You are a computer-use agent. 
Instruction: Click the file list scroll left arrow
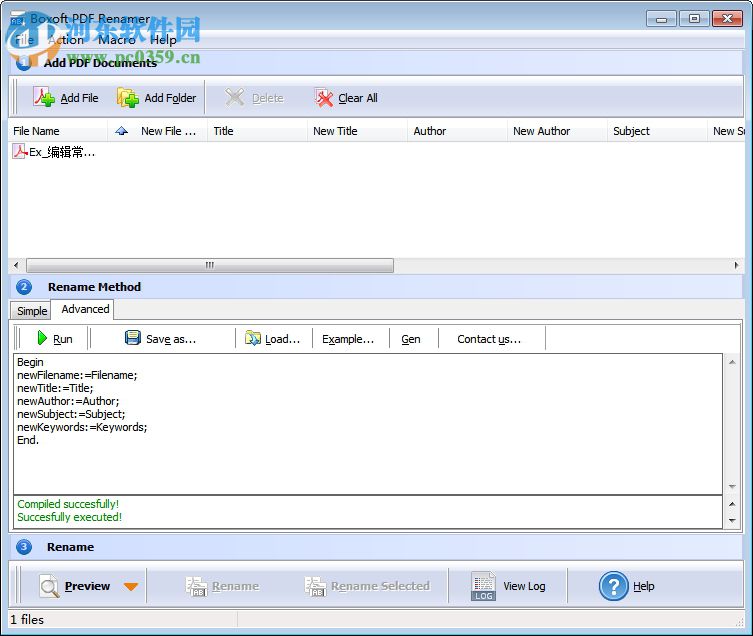16,265
